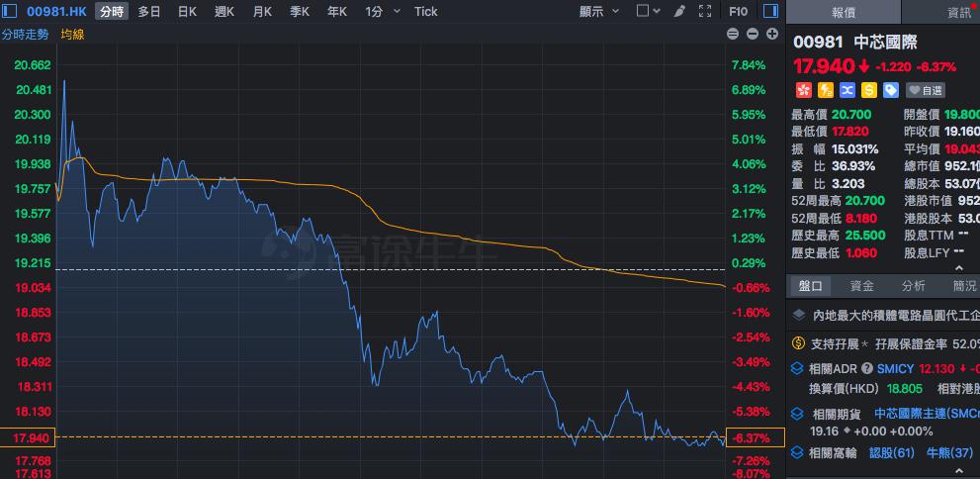Click the margin dollar coin icon
Image resolution: width=980 pixels, height=479 pixels.
point(798,343)
